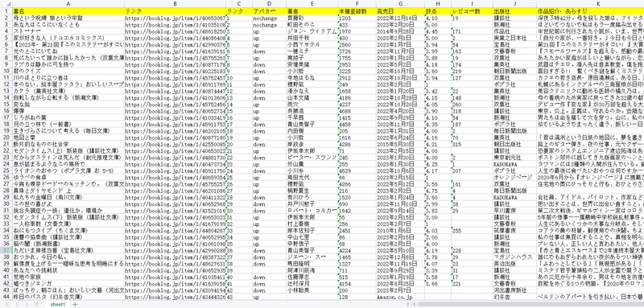Click nochange cell in row 3
This screenshot has width=644, height=308.
point(269,25)
